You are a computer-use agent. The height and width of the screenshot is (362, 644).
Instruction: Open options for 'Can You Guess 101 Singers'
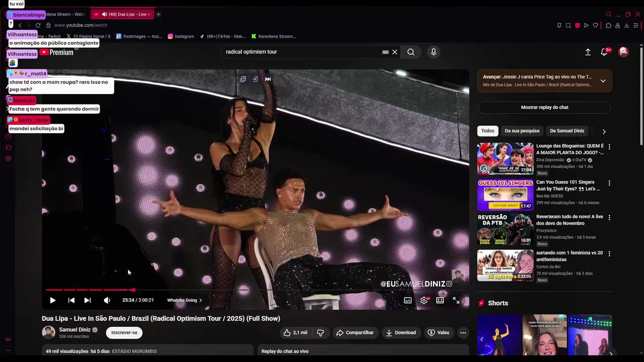click(x=609, y=183)
